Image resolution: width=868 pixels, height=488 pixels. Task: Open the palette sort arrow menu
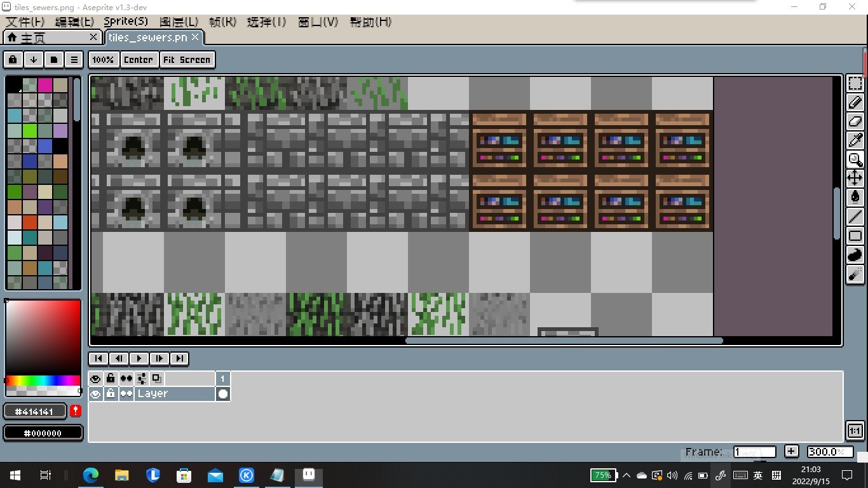34,60
